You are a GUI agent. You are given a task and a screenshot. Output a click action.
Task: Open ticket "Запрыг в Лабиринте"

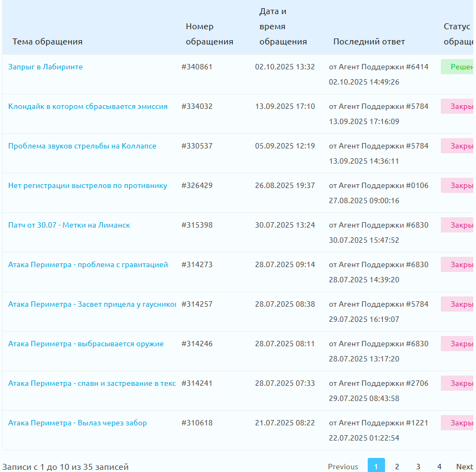point(45,67)
